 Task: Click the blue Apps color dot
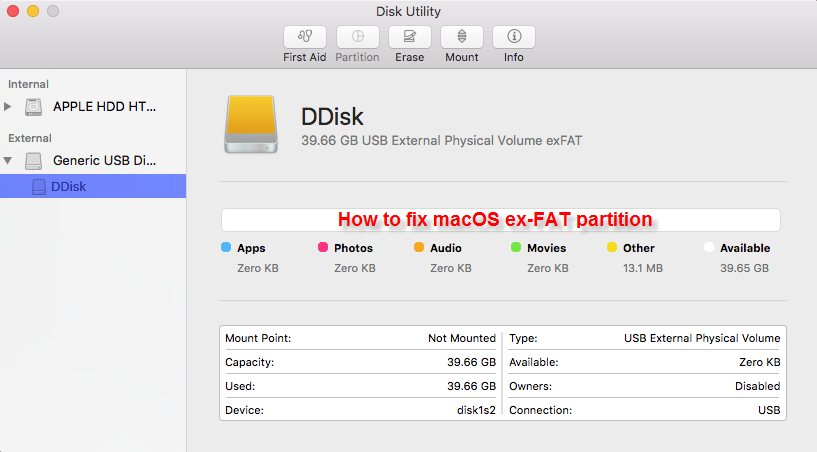click(x=226, y=247)
